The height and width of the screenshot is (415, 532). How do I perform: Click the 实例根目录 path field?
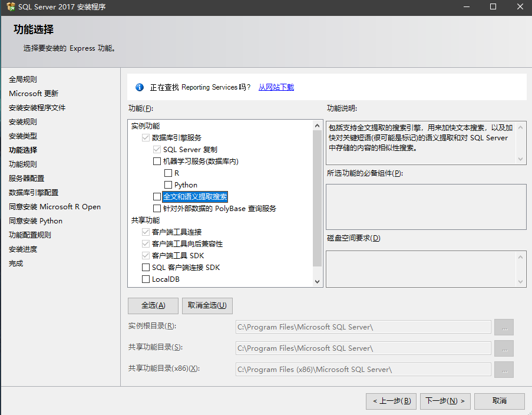(x=364, y=327)
